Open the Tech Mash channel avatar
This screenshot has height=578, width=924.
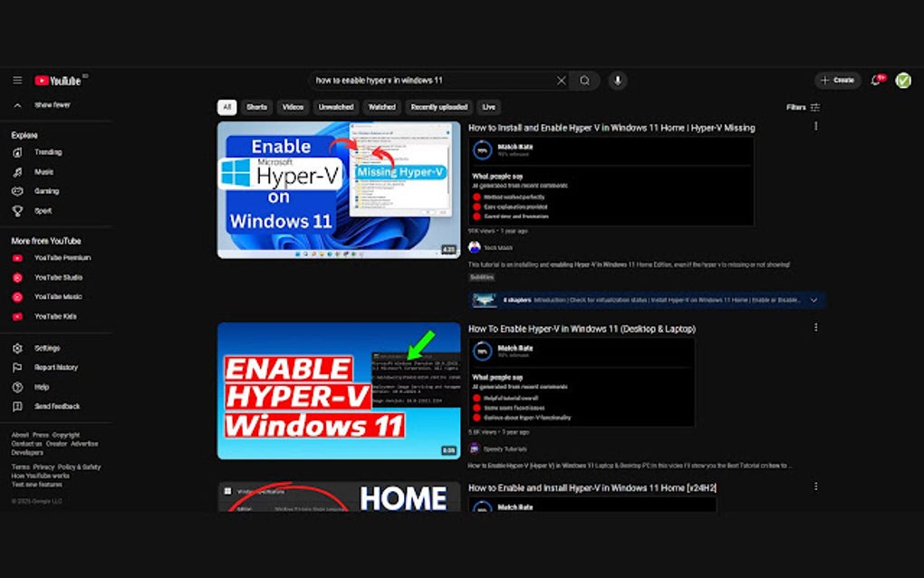pos(475,247)
